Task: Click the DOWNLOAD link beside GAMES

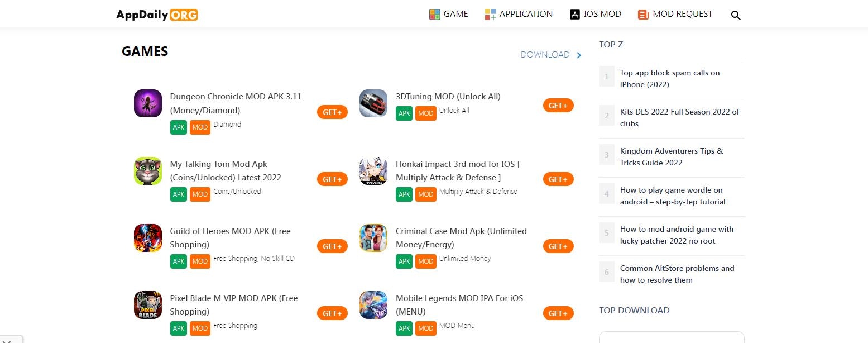Action: point(545,55)
